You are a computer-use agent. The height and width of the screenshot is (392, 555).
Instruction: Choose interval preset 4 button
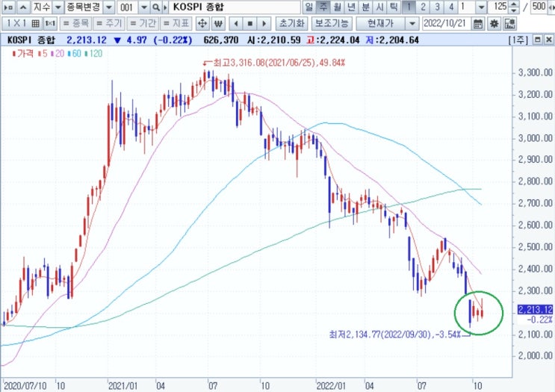(451, 7)
